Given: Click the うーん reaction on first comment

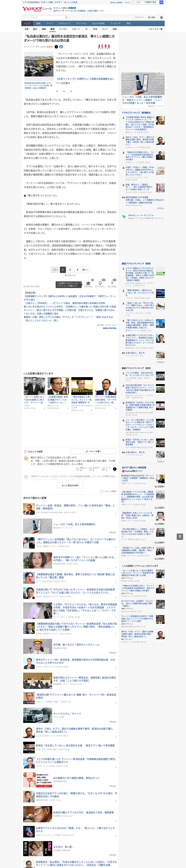Looking at the screenshot, I should 107,469.
